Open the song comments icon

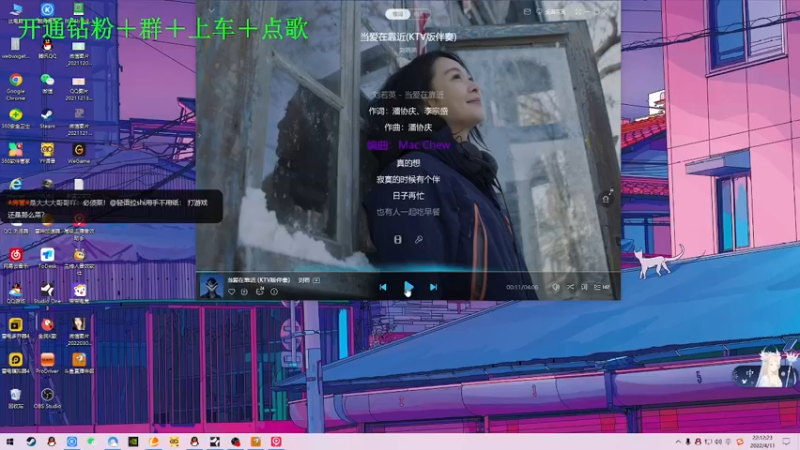[260, 291]
